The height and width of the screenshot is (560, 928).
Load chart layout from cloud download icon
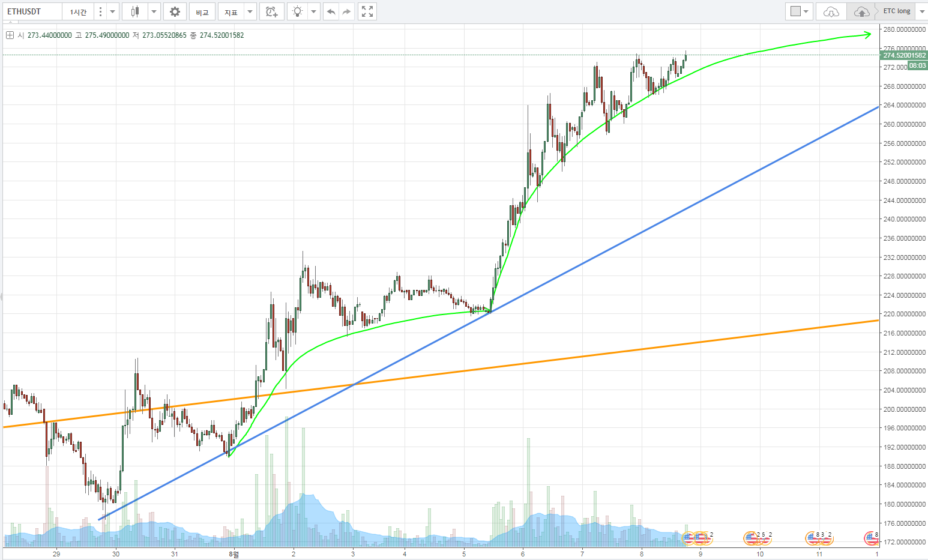coord(831,11)
